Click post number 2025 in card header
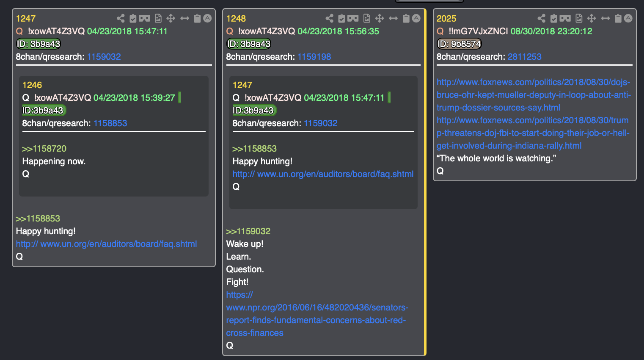Screen dimensions: 644x360 446,19
